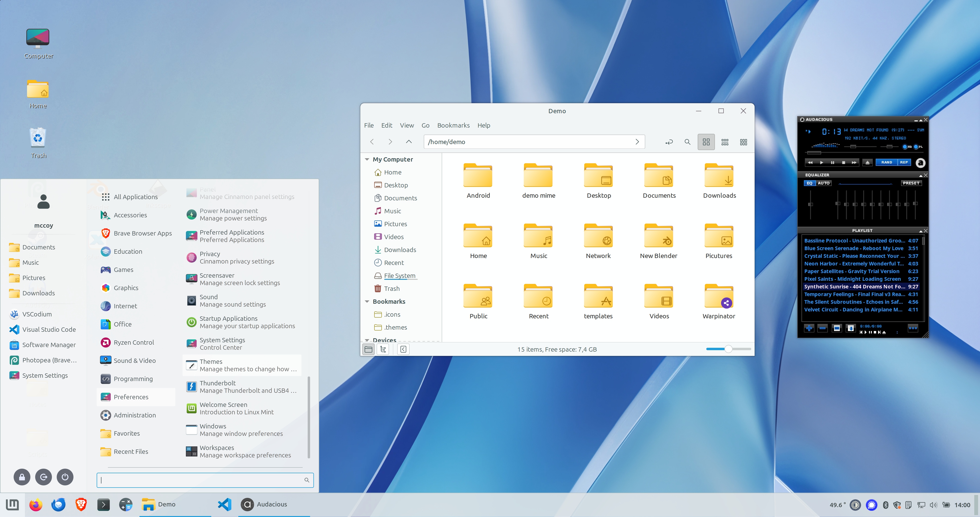Image resolution: width=980 pixels, height=517 pixels.
Task: Launch Firefox from the taskbar
Action: [36, 505]
